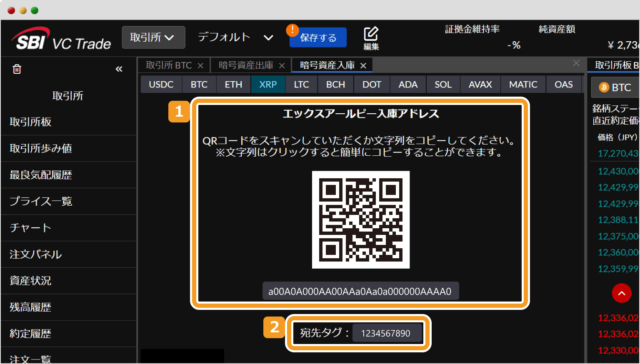This screenshot has height=364, width=640.
Task: Select the OAS currency tab
Action: click(x=563, y=85)
